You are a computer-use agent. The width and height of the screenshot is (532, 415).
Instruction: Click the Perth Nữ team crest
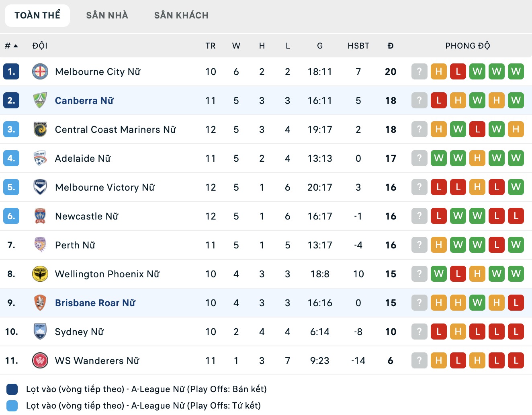click(40, 245)
